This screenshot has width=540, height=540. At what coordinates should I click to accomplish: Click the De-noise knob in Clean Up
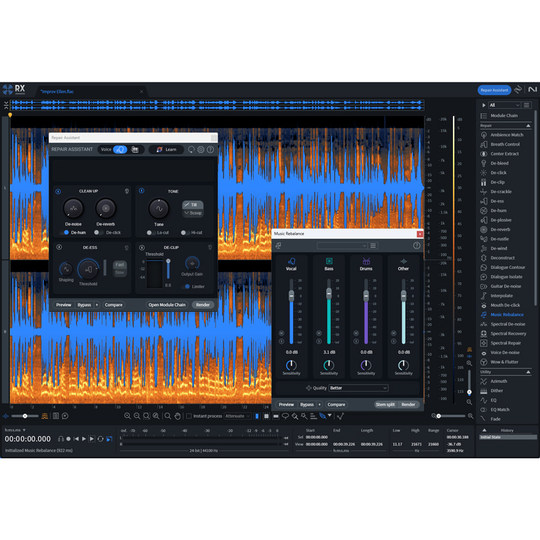(73, 208)
